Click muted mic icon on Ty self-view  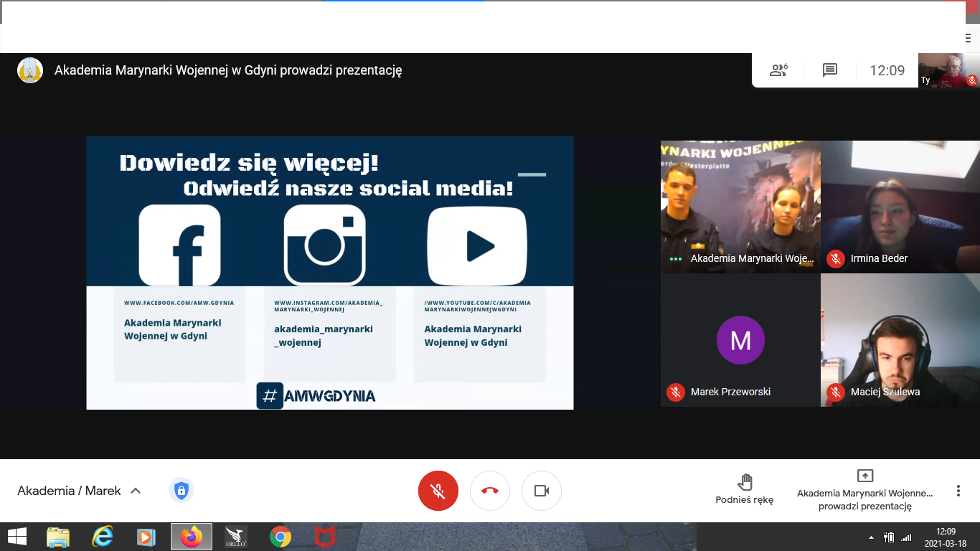pos(971,80)
